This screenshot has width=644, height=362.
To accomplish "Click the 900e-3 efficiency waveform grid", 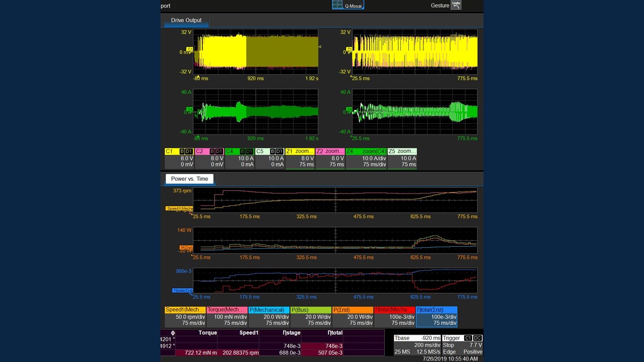I will (335, 280).
